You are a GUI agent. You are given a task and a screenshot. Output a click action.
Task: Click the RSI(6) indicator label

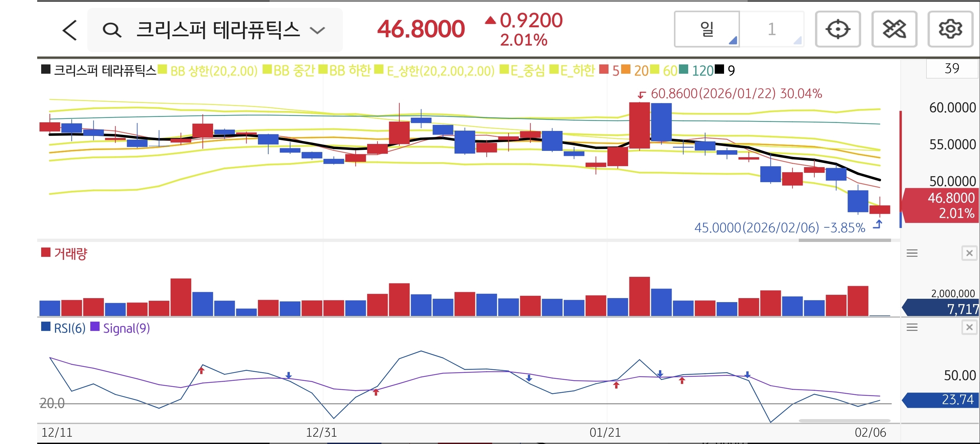pos(69,328)
